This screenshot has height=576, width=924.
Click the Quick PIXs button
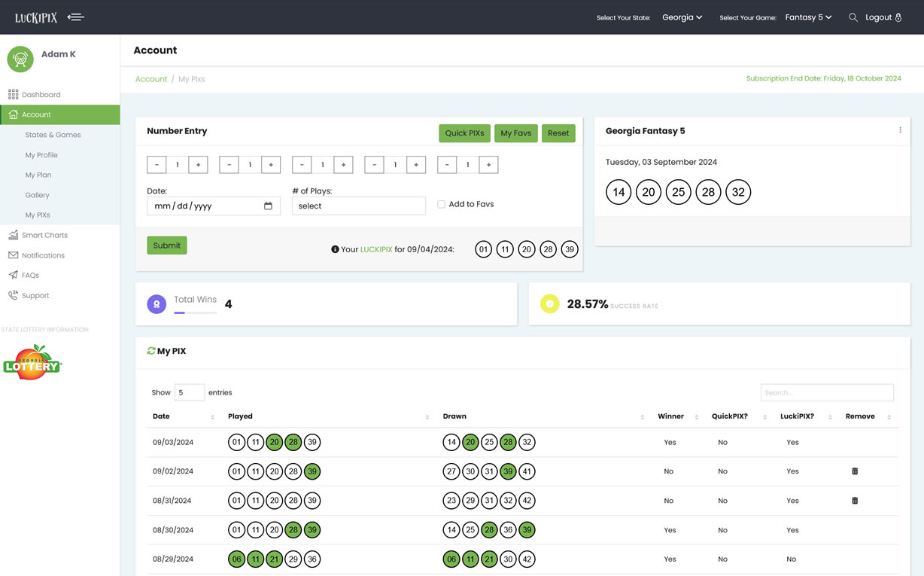(464, 133)
